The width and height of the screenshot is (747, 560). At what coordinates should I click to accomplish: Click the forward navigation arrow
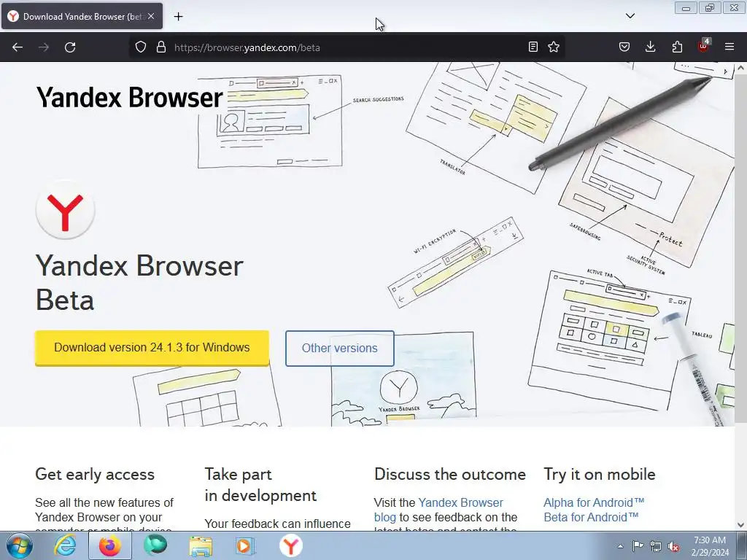44,47
